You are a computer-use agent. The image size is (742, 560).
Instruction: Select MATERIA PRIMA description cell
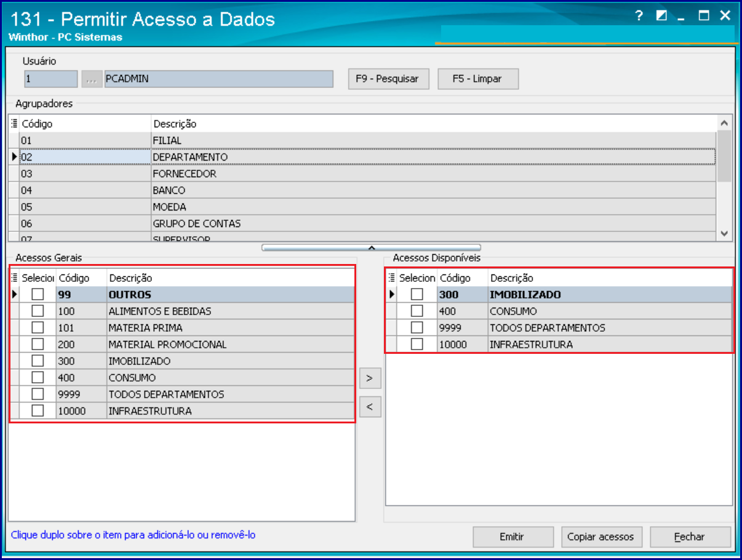231,327
